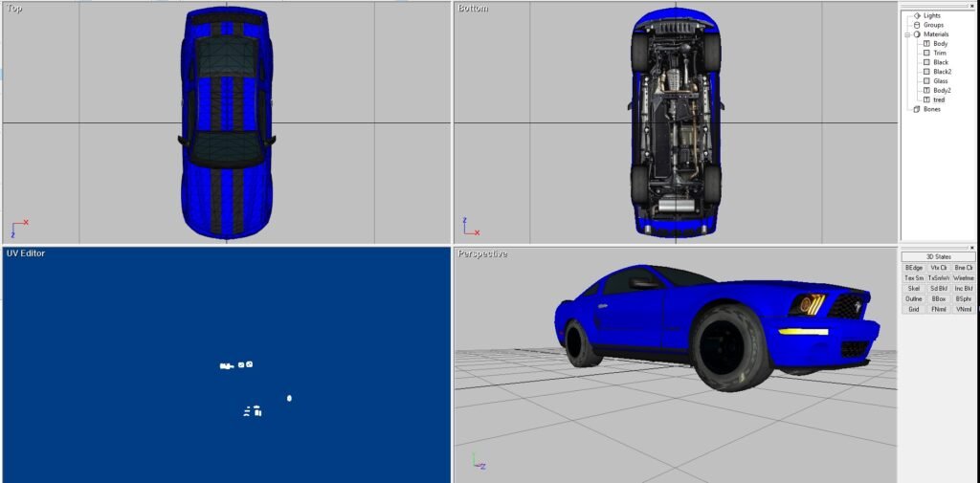The width and height of the screenshot is (980, 483).
Task: Toggle the BBox bounding box display
Action: pos(938,298)
